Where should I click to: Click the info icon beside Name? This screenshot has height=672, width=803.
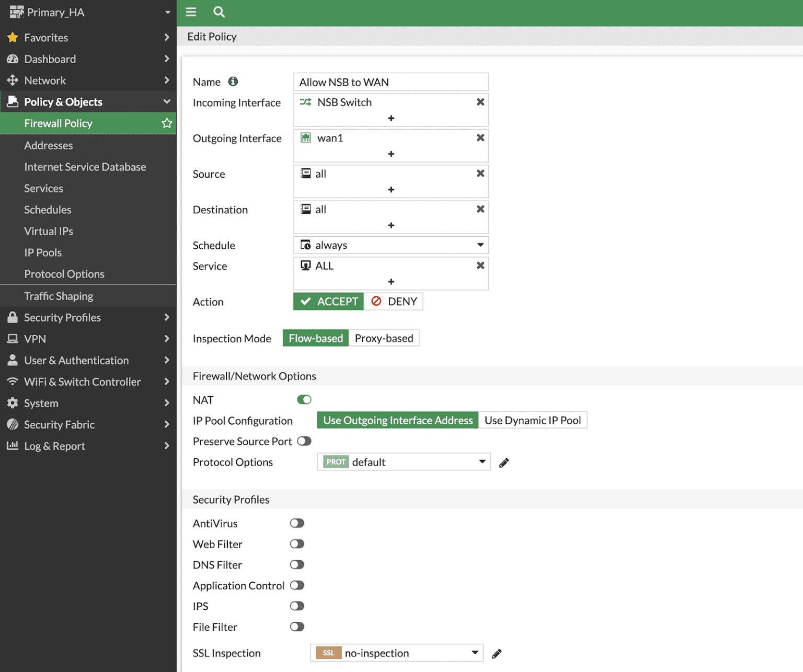click(233, 82)
